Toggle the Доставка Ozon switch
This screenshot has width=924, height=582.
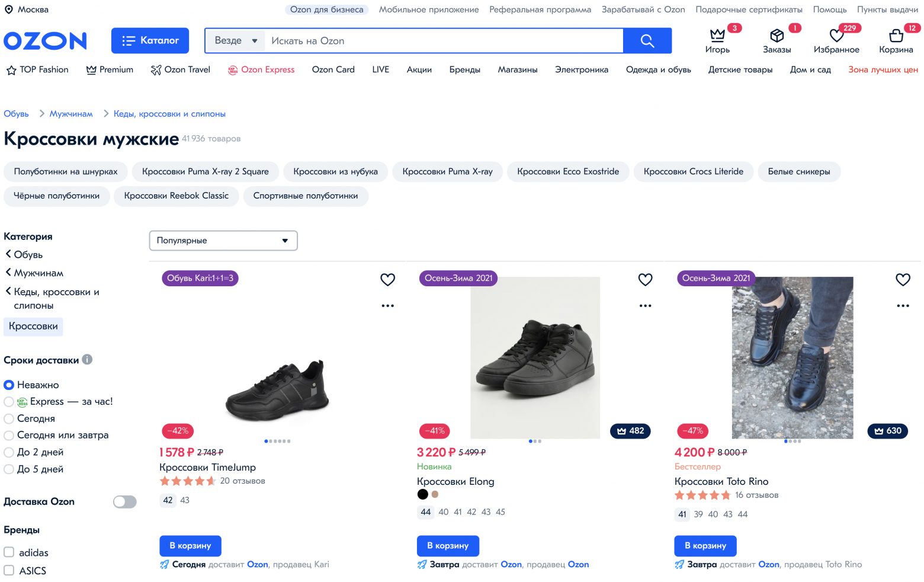(124, 502)
